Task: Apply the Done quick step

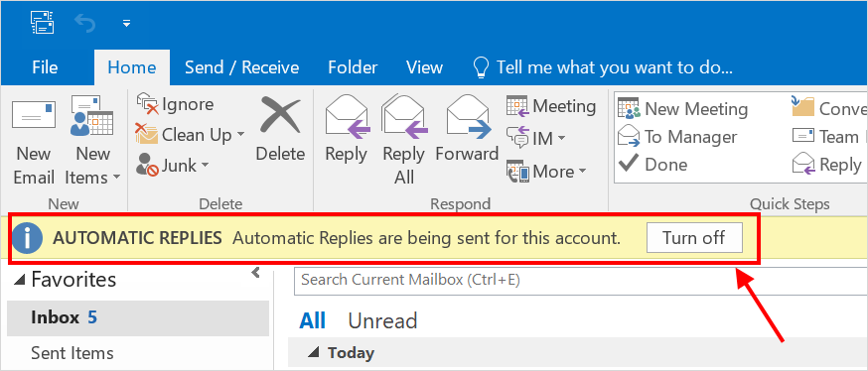Action: pos(652,165)
